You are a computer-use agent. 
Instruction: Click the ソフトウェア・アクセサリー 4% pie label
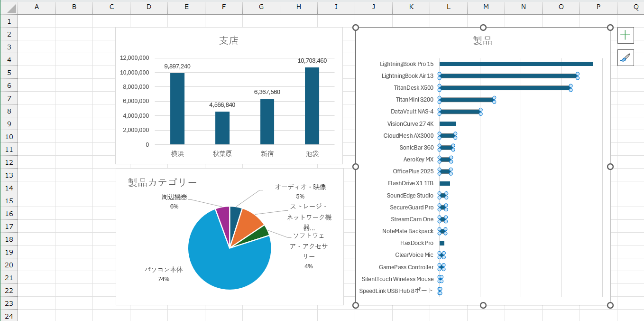click(308, 251)
